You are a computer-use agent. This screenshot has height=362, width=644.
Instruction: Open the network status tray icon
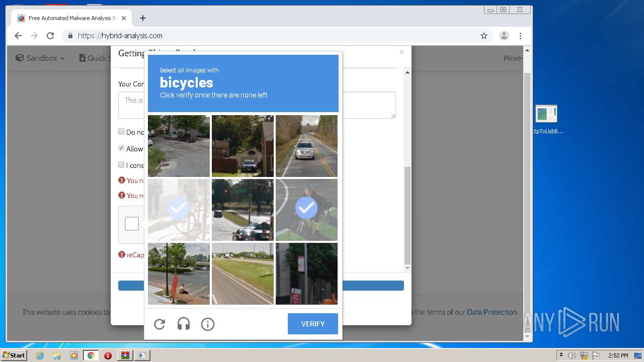(x=584, y=355)
